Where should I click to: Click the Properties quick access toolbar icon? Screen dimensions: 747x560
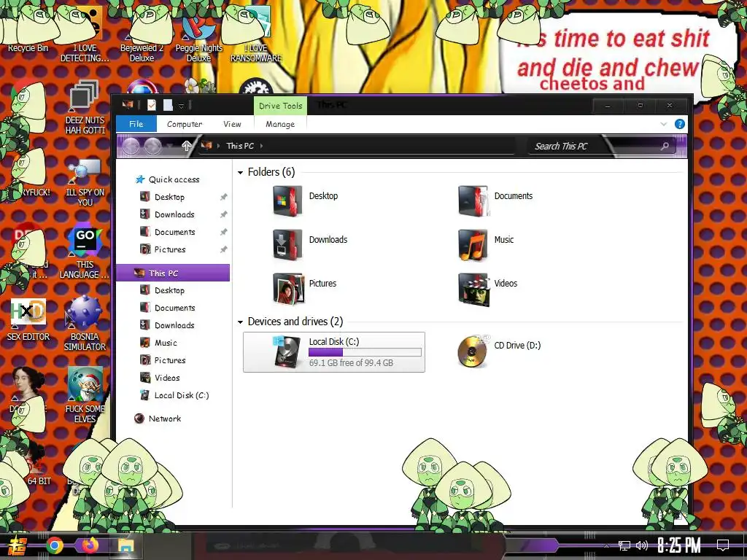pos(152,105)
